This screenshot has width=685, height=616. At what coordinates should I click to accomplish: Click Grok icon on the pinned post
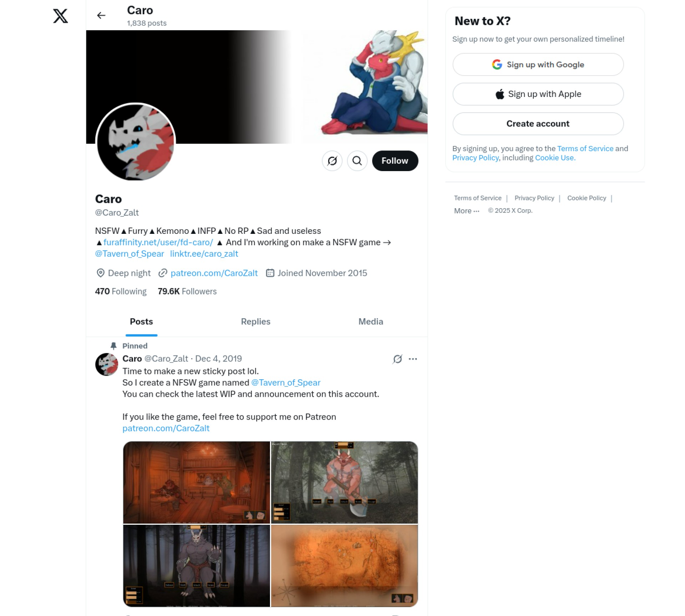(x=397, y=359)
